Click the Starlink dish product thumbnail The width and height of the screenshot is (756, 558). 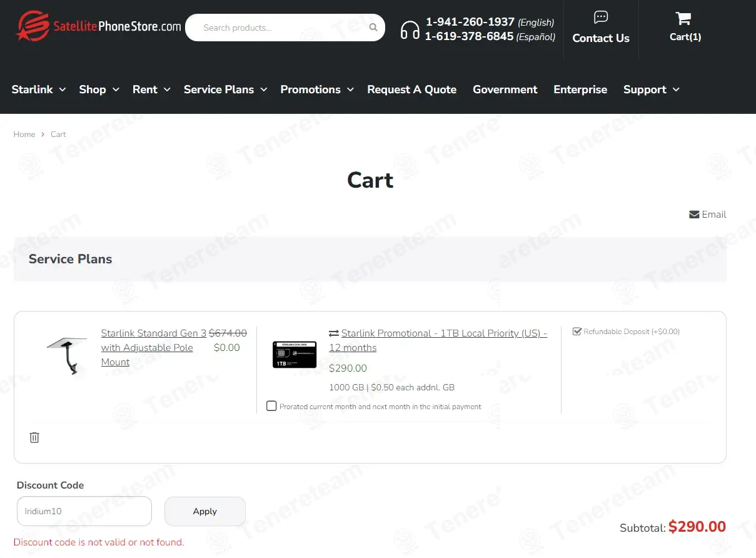coord(67,355)
